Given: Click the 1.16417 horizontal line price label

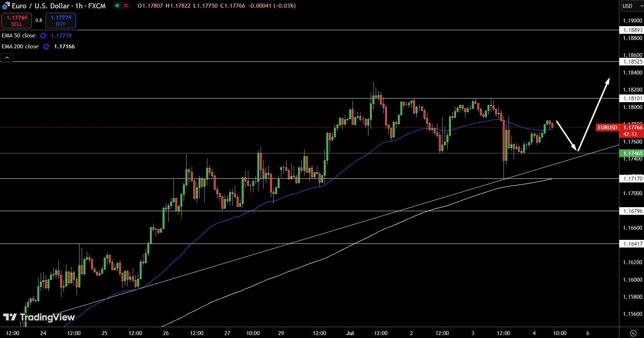Looking at the screenshot, I should [x=632, y=244].
